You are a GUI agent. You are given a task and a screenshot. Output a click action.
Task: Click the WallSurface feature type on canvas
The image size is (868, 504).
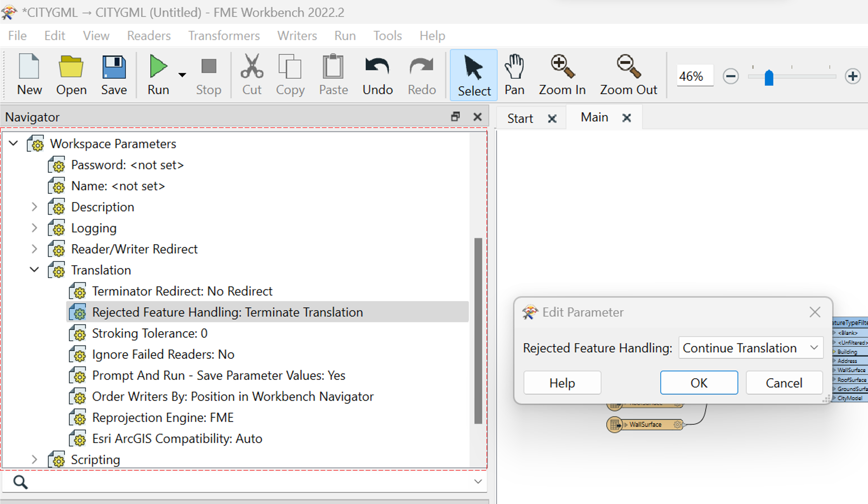(645, 424)
